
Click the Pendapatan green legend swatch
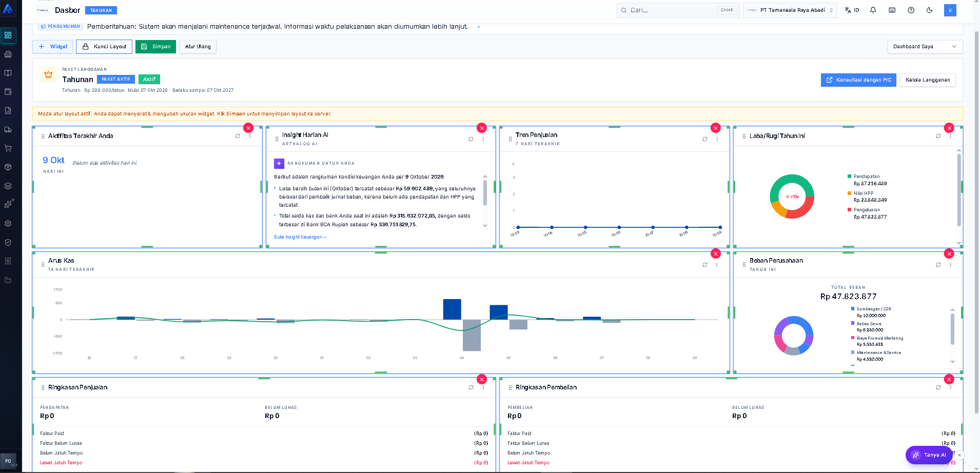point(850,176)
